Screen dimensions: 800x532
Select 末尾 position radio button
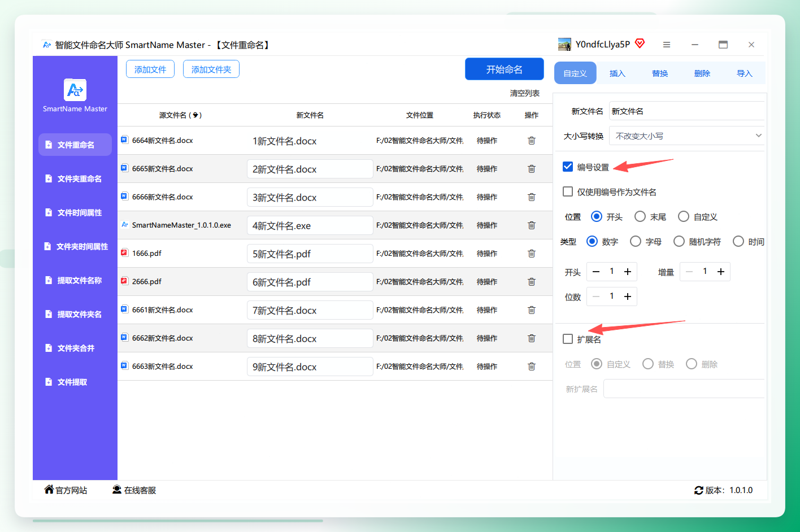click(x=640, y=216)
